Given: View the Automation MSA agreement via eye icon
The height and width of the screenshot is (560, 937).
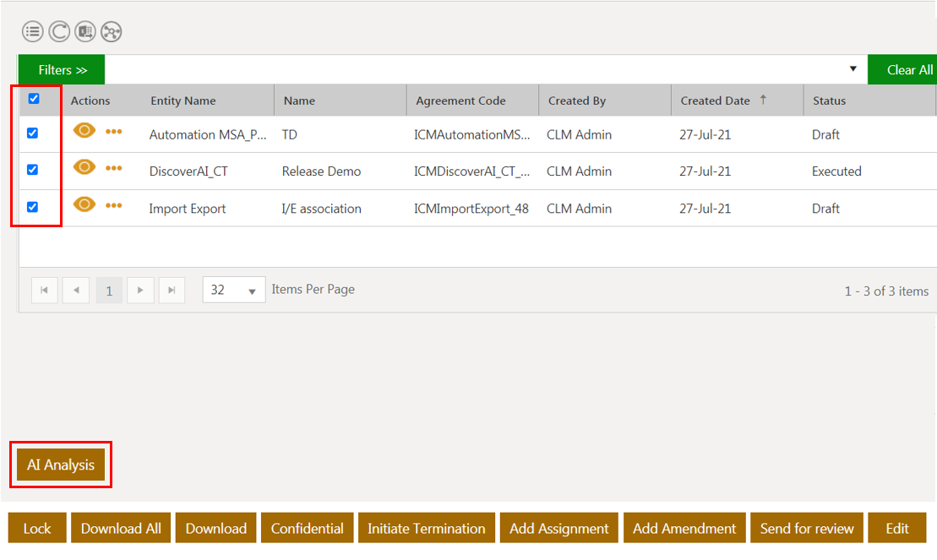Looking at the screenshot, I should [x=84, y=131].
